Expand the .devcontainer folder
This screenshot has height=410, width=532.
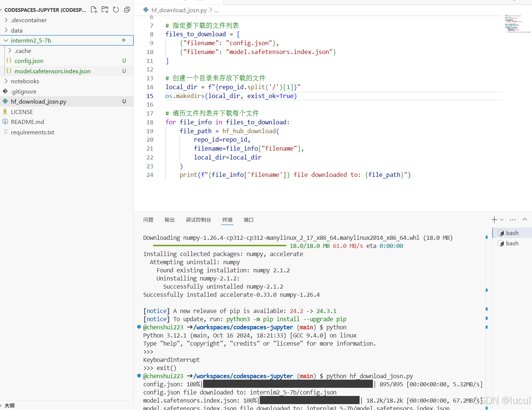tap(6, 20)
